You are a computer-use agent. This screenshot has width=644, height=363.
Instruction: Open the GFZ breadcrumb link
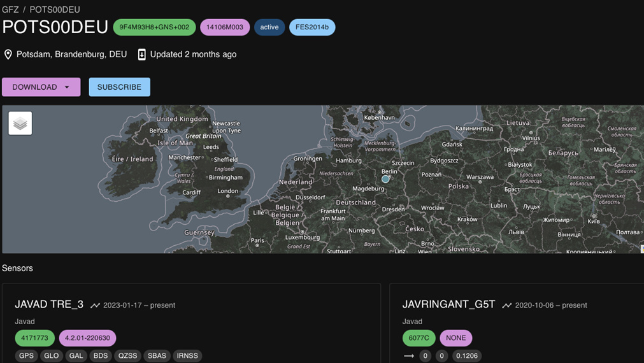pos(10,10)
